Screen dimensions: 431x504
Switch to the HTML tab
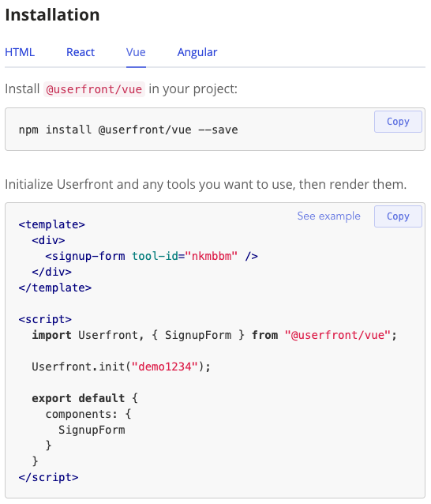(x=20, y=52)
